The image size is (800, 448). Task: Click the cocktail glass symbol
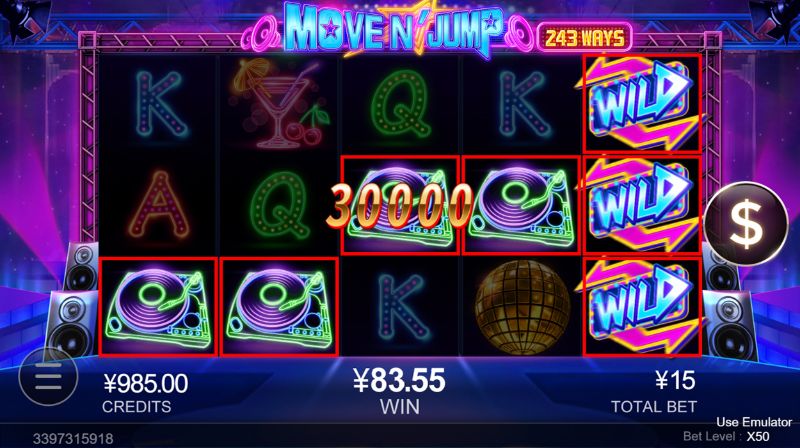279,104
